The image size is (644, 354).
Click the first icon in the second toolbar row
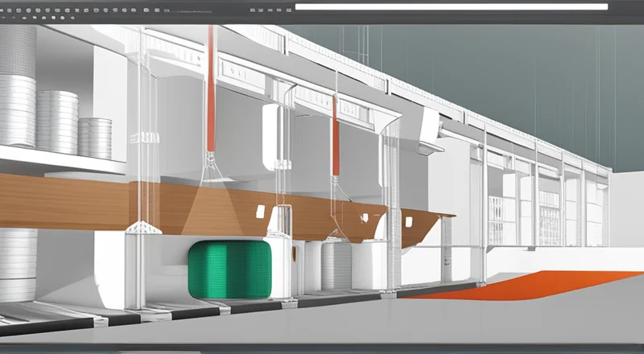click(x=4, y=18)
